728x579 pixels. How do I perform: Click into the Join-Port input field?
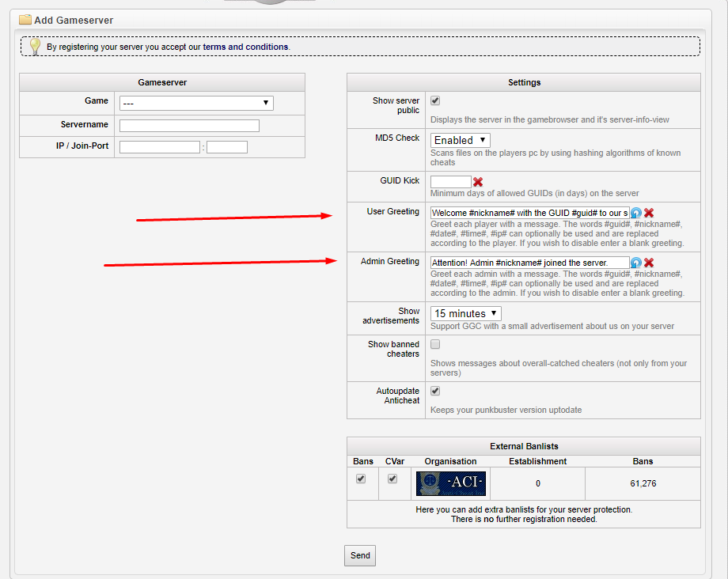coord(227,147)
